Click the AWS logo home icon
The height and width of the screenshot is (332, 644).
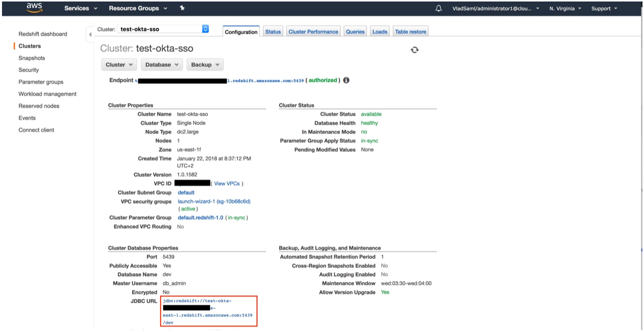34,7
